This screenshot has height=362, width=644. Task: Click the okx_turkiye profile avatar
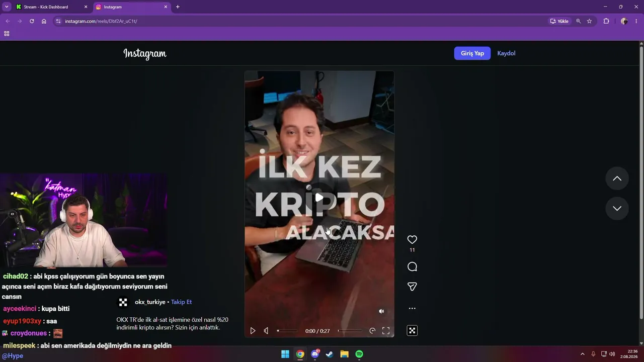click(x=123, y=302)
